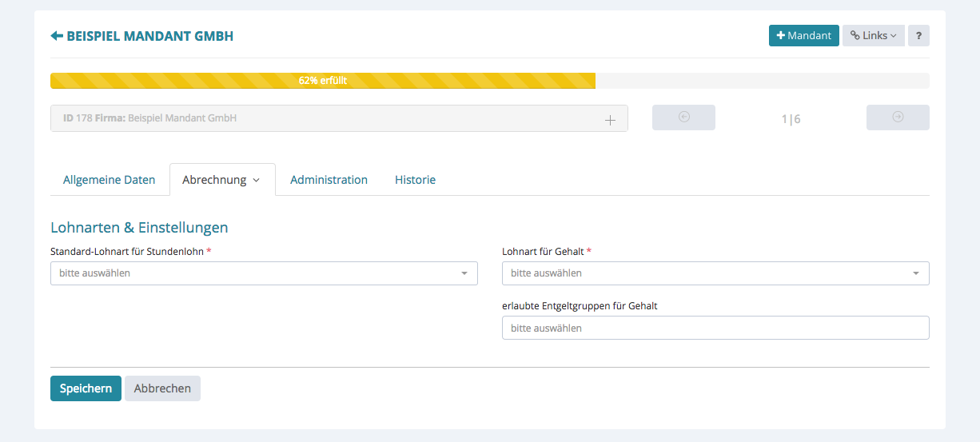Viewport: 980px width, 442px height.
Task: Open the Administration tab
Action: coord(329,180)
